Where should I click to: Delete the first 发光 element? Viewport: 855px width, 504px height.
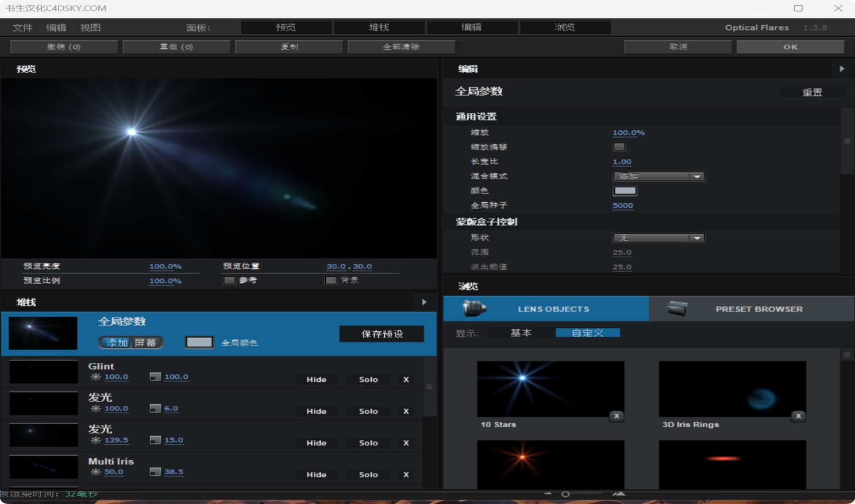coord(406,411)
